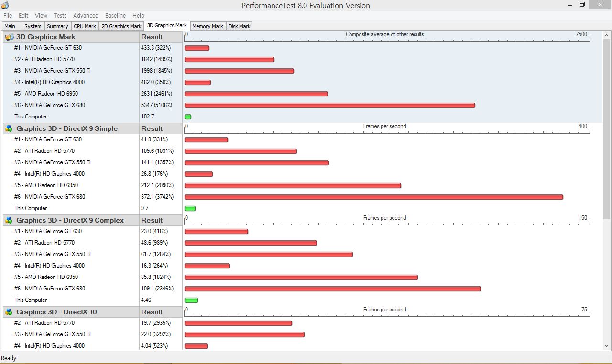Switch to the CPU Mark tab

85,26
